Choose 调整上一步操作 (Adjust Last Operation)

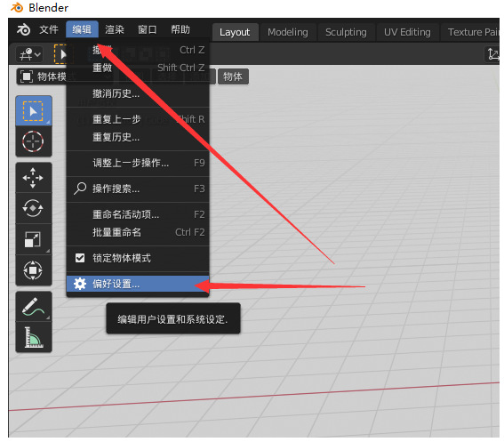[138, 163]
